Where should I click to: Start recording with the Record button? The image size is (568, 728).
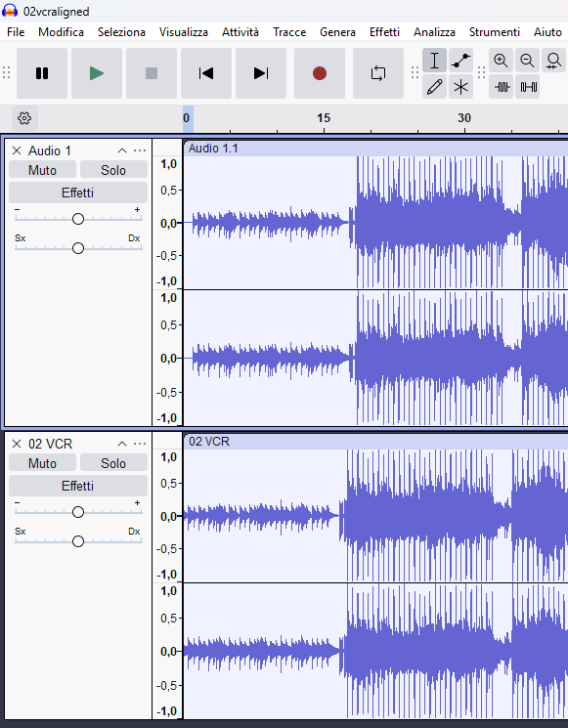click(320, 73)
